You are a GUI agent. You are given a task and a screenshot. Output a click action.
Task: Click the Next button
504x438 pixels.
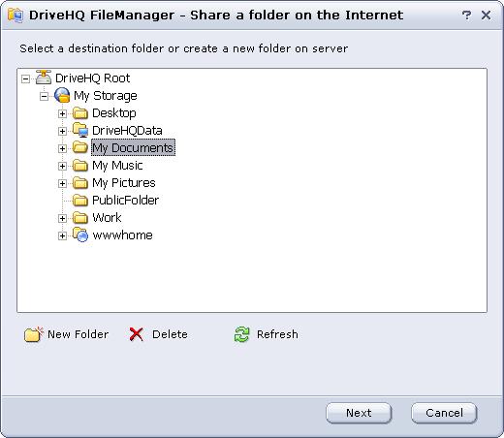(x=359, y=413)
